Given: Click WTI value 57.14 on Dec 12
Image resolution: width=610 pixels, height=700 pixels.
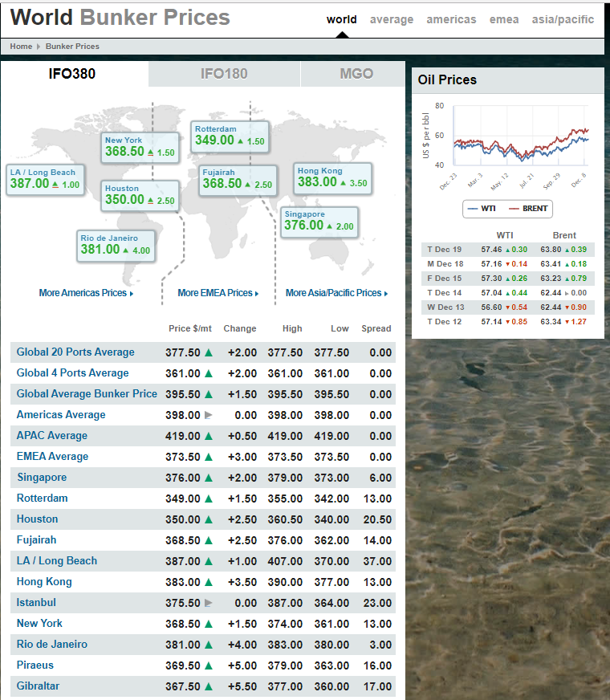Looking at the screenshot, I should 491,322.
